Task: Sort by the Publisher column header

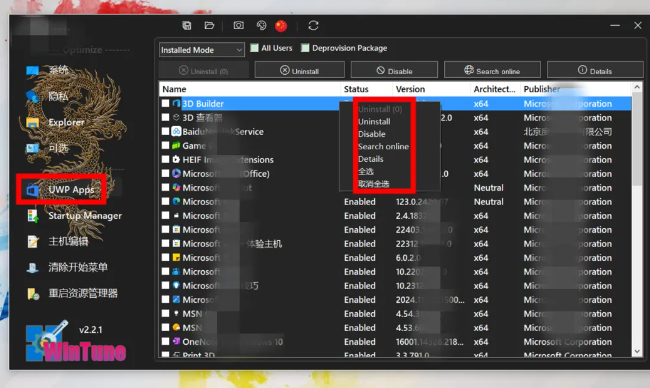Action: (576, 89)
